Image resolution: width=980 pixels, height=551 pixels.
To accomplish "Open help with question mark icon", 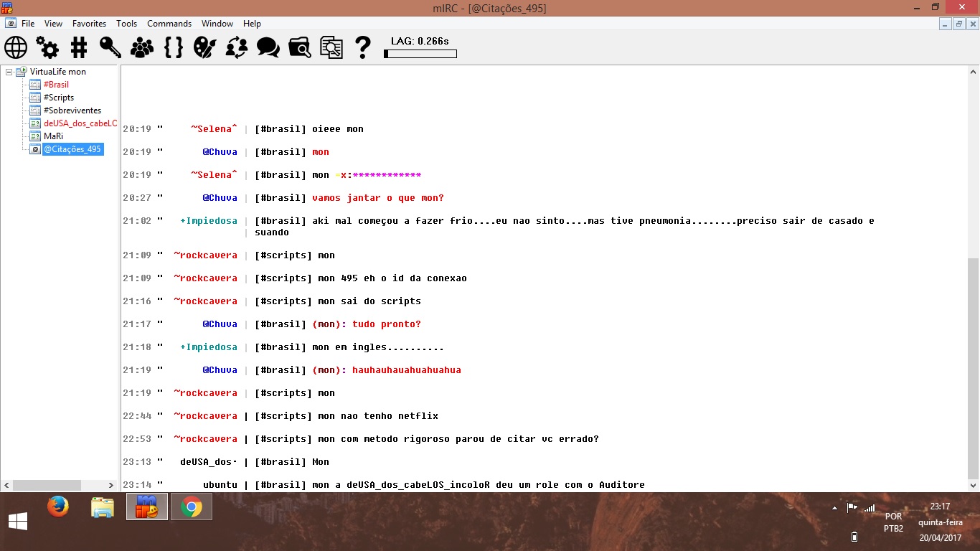I will pyautogui.click(x=363, y=47).
